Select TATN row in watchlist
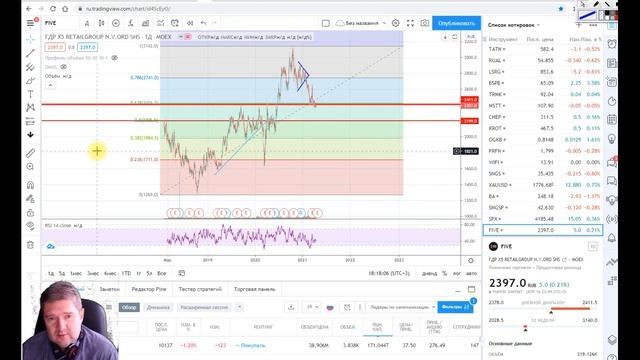Screen dimensions: 640x360 tap(543, 49)
